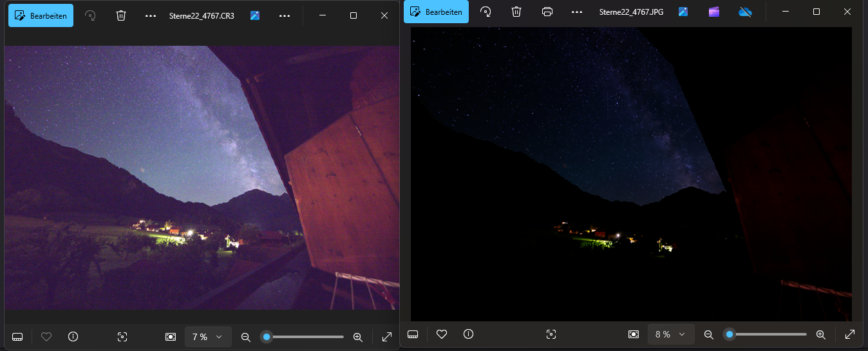
Task: Toggle filmstrip view in JPG window
Action: click(413, 334)
